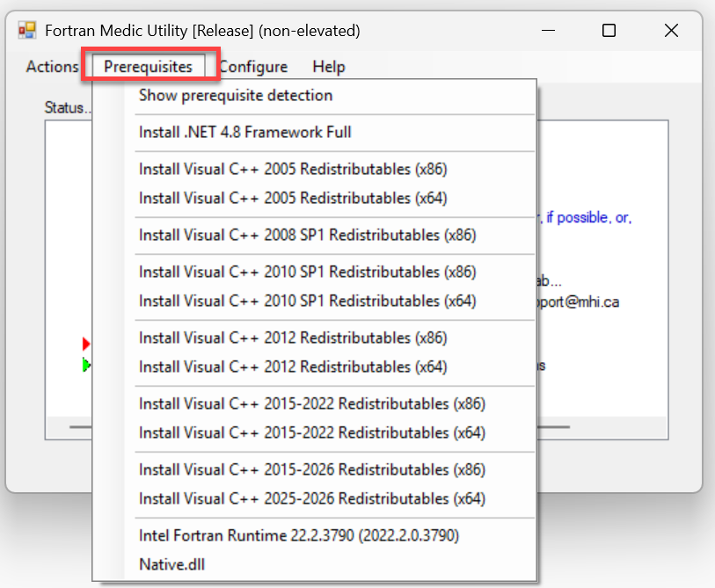Maximize the Fortran Medic Utility window
The width and height of the screenshot is (715, 588).
pos(609,31)
